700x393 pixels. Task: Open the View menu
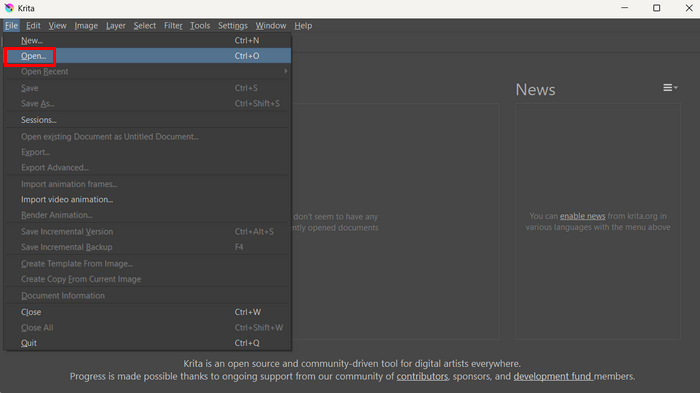coord(57,25)
